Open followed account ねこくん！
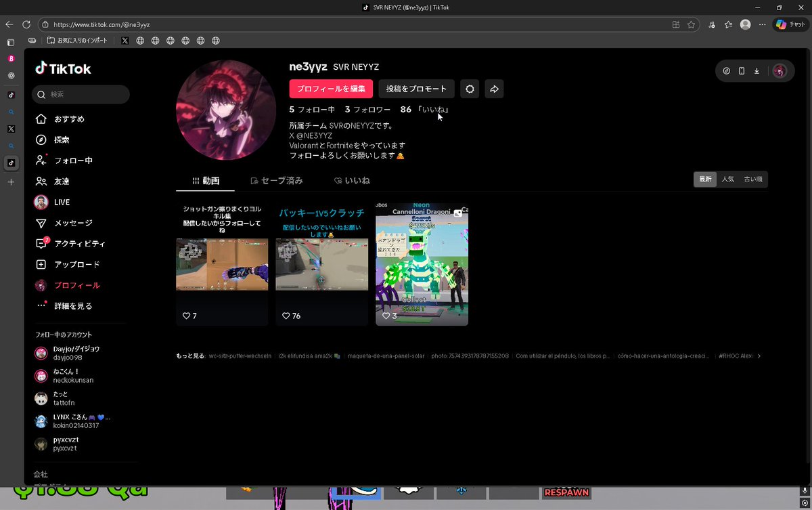 tap(64, 376)
